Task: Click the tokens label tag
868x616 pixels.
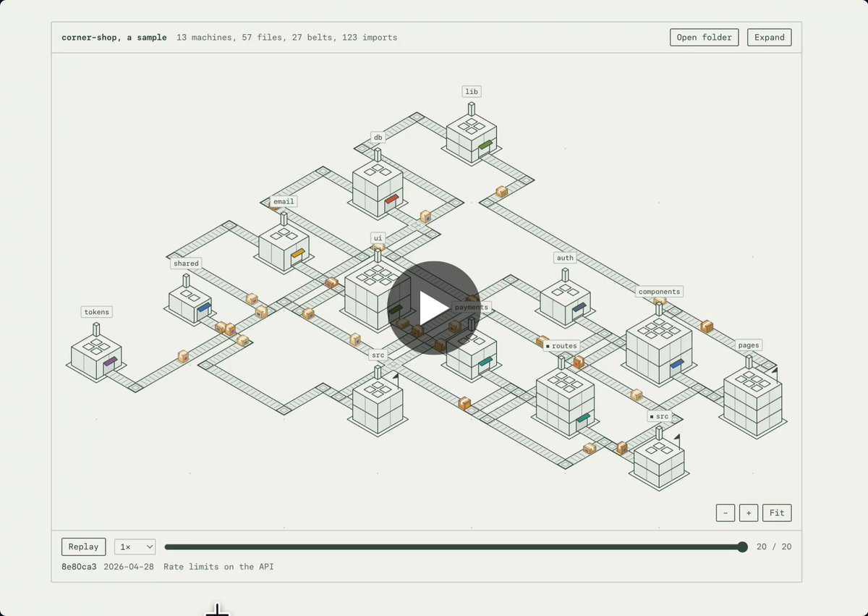Action: (96, 312)
